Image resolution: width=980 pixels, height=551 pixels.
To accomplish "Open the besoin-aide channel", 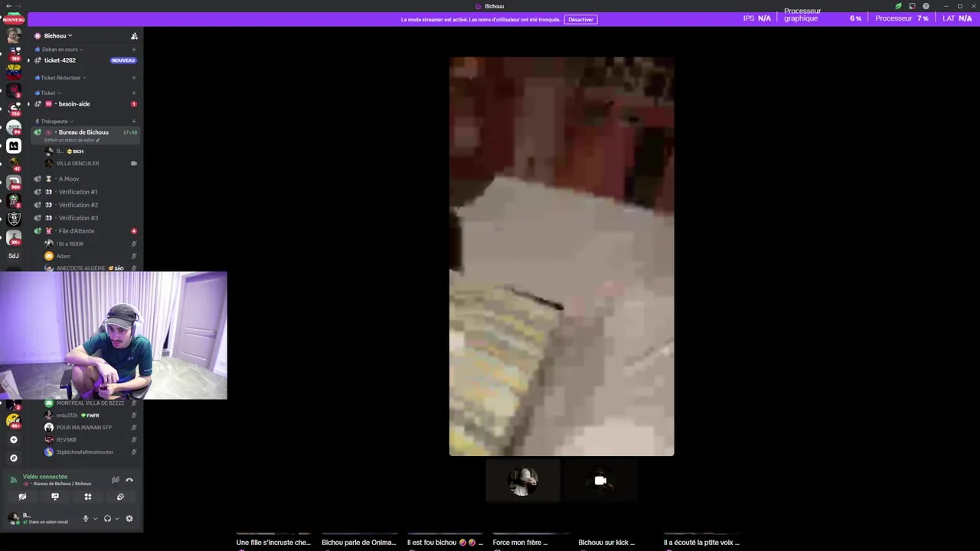I will pyautogui.click(x=85, y=104).
